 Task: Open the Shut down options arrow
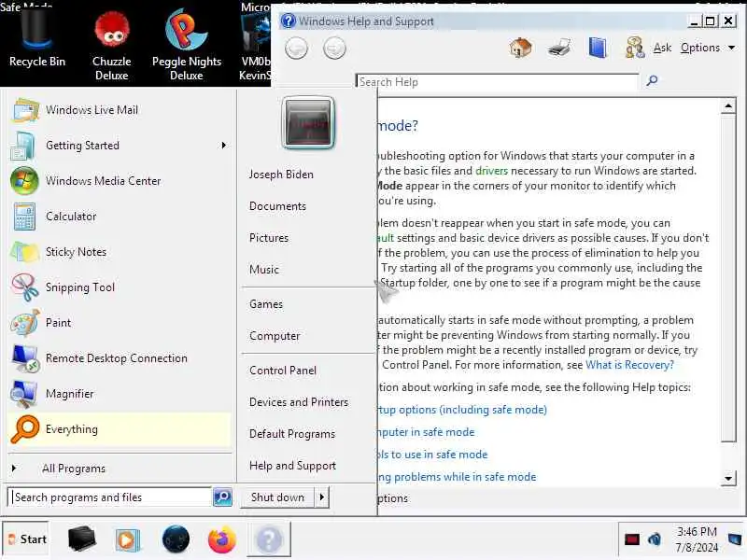[x=322, y=497]
